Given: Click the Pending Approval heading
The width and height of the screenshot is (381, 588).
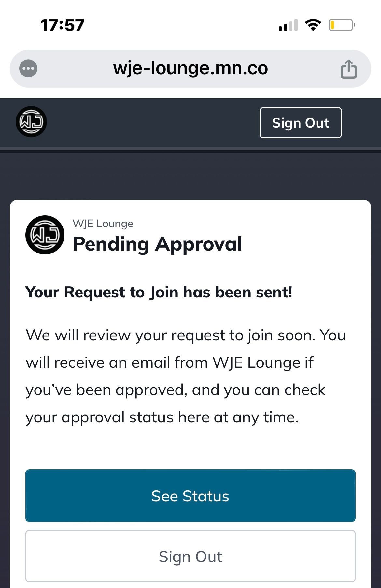Looking at the screenshot, I should pos(157,244).
